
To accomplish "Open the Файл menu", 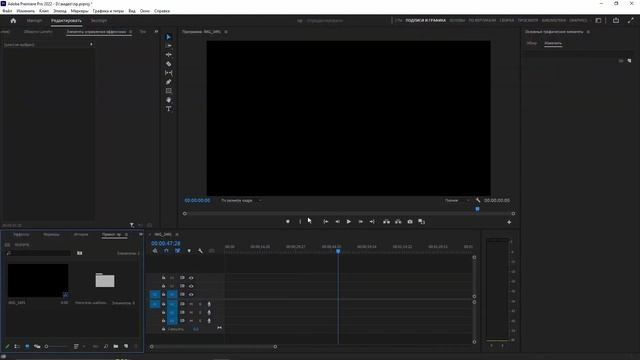I will coord(7,11).
